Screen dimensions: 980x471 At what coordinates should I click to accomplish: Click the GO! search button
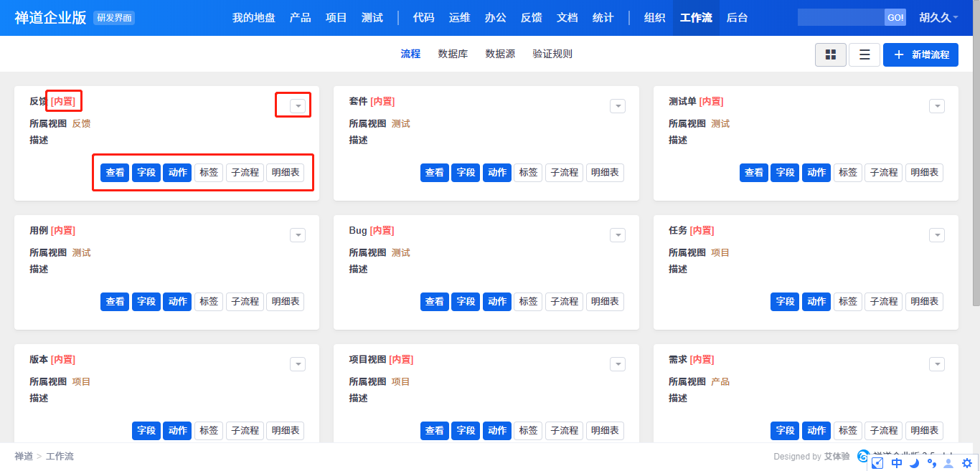[895, 18]
